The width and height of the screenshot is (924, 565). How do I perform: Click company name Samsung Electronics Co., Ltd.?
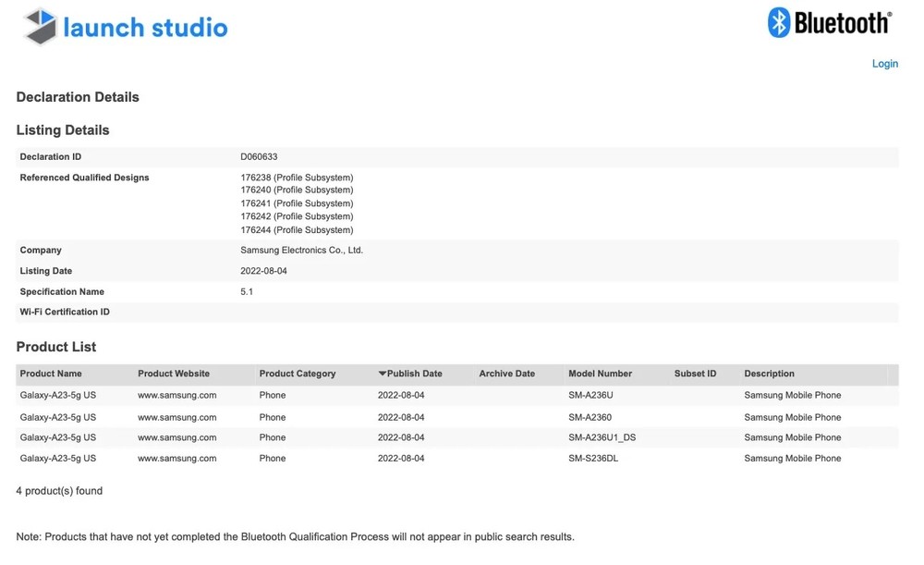[301, 250]
